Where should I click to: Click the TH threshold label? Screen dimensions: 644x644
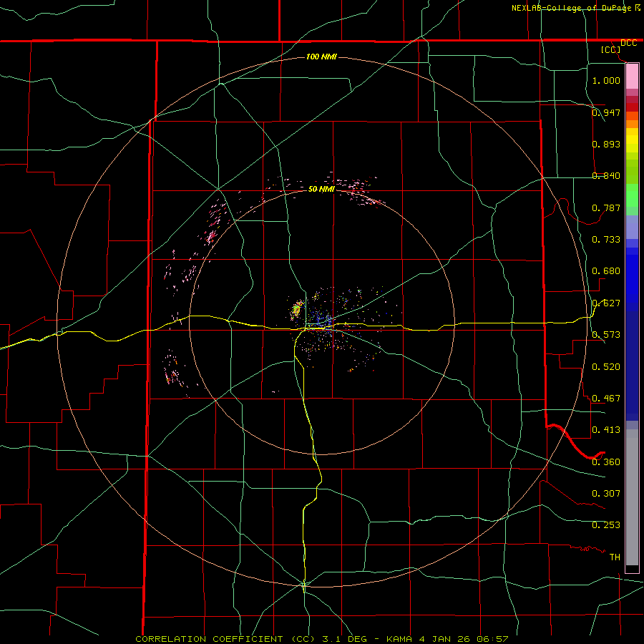coord(615,557)
